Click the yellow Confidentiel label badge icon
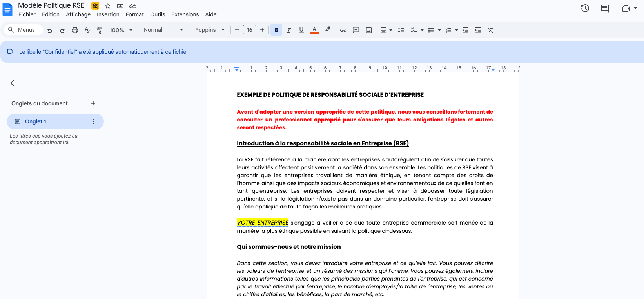 [x=95, y=6]
